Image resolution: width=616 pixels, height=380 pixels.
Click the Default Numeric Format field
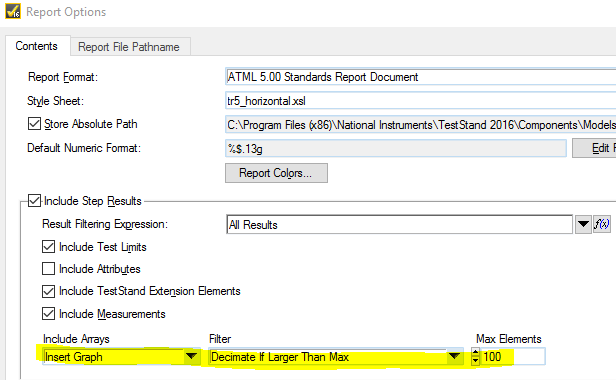(396, 149)
